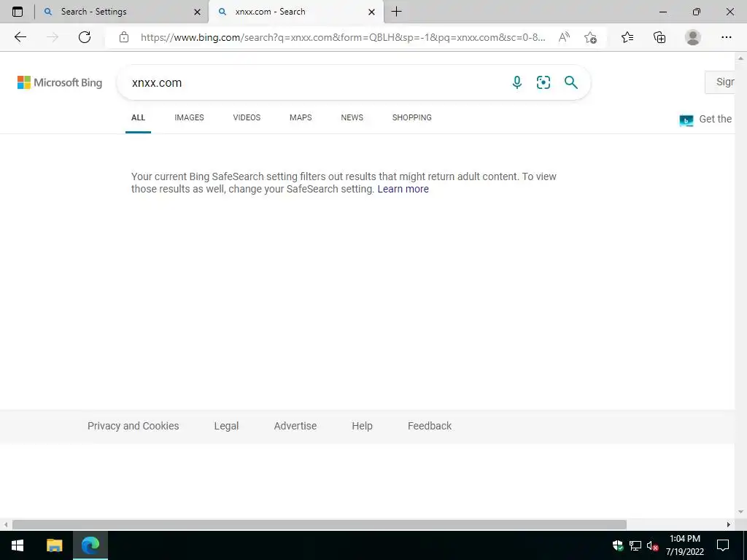Switch to VIDEOS results
The height and width of the screenshot is (560, 747).
(247, 117)
